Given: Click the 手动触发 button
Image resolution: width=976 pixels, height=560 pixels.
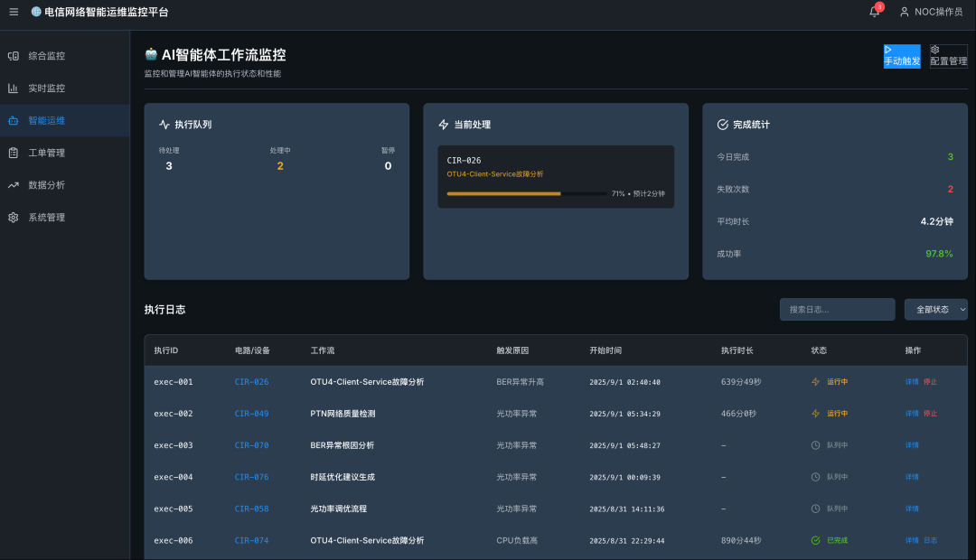Looking at the screenshot, I should [x=902, y=56].
